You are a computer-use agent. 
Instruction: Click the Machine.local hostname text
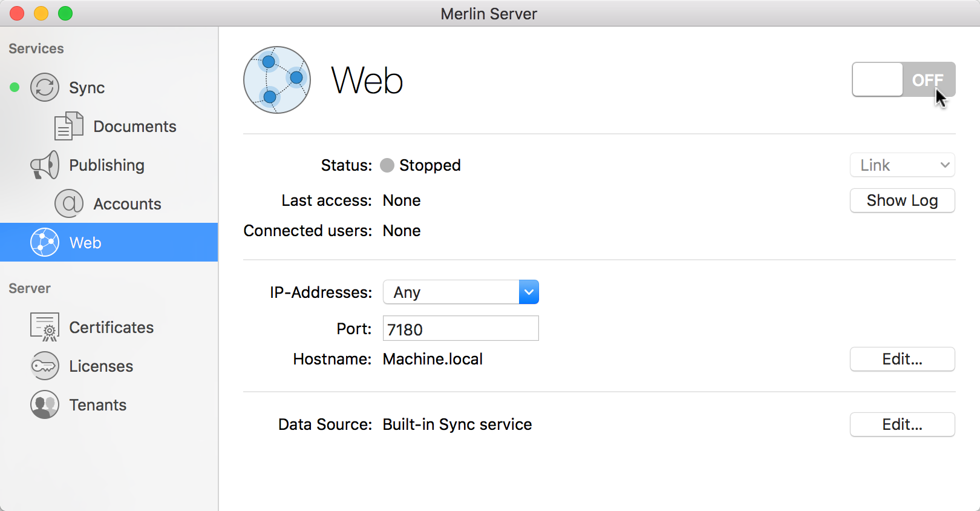coord(433,359)
